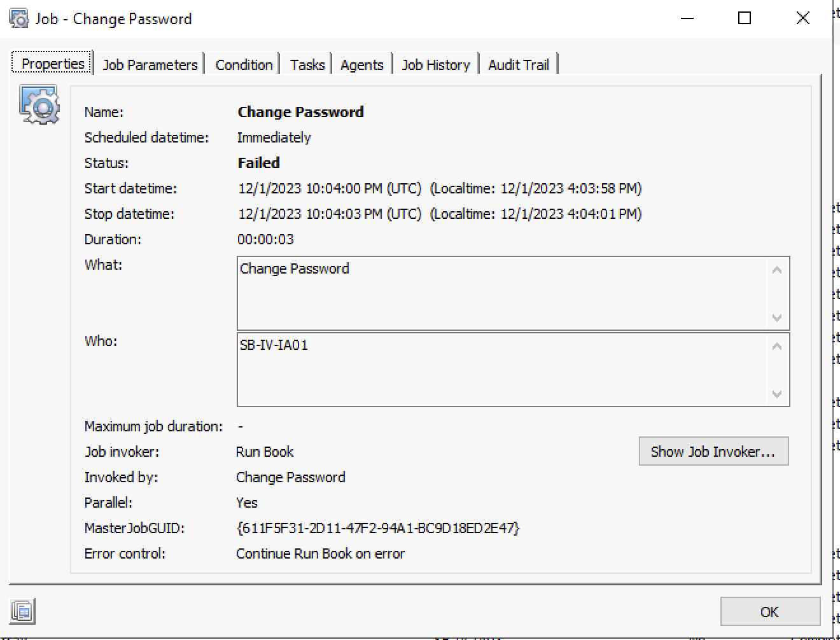Screen dimensions: 840x640
Task: Click the Run Book job invoker value
Action: [265, 452]
